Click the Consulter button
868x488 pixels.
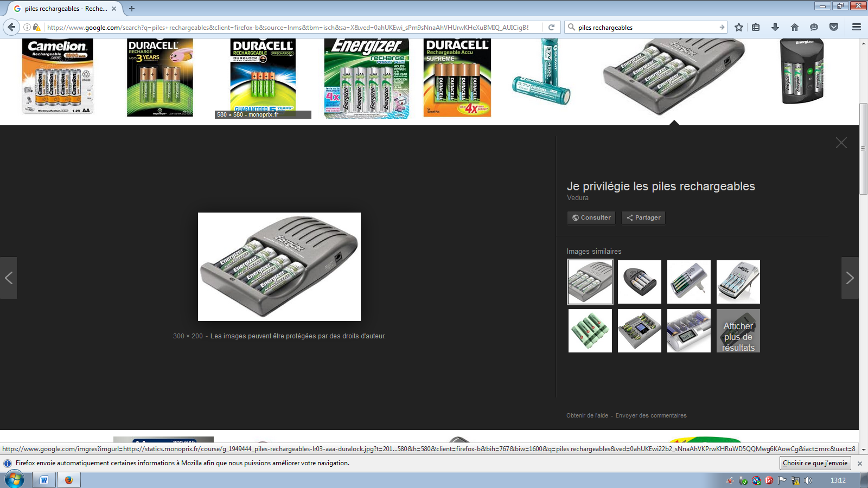click(591, 217)
